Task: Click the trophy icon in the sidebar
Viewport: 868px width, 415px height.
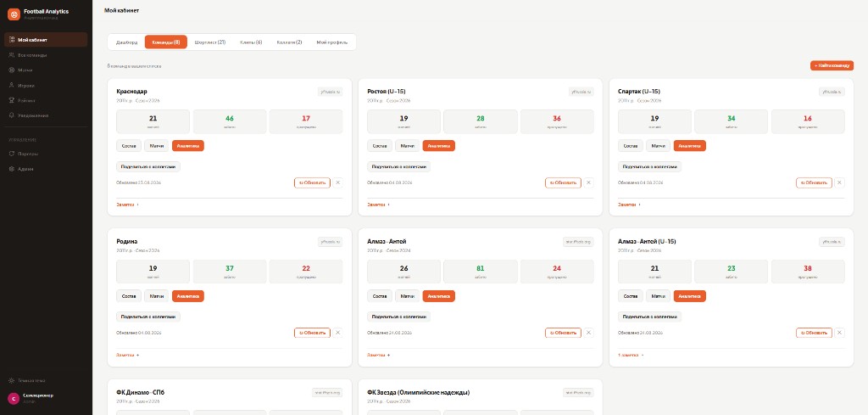Action: [x=12, y=101]
